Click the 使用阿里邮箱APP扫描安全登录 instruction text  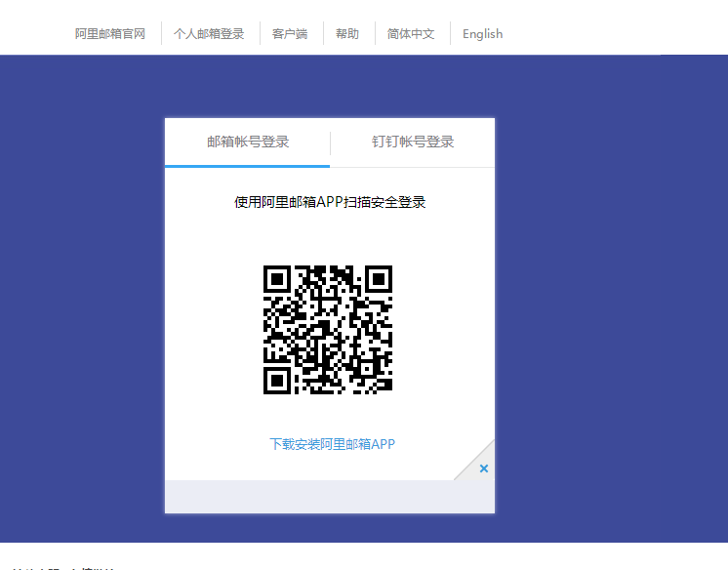[330, 202]
